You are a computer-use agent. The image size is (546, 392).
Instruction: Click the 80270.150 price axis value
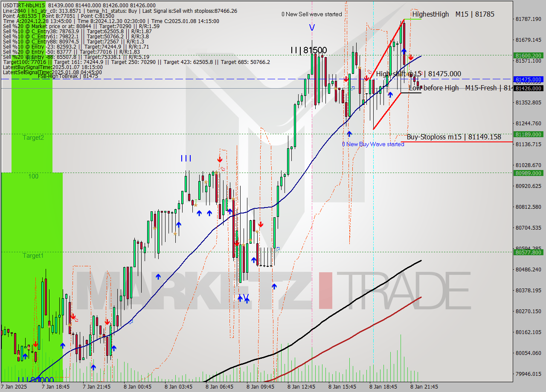529,311
